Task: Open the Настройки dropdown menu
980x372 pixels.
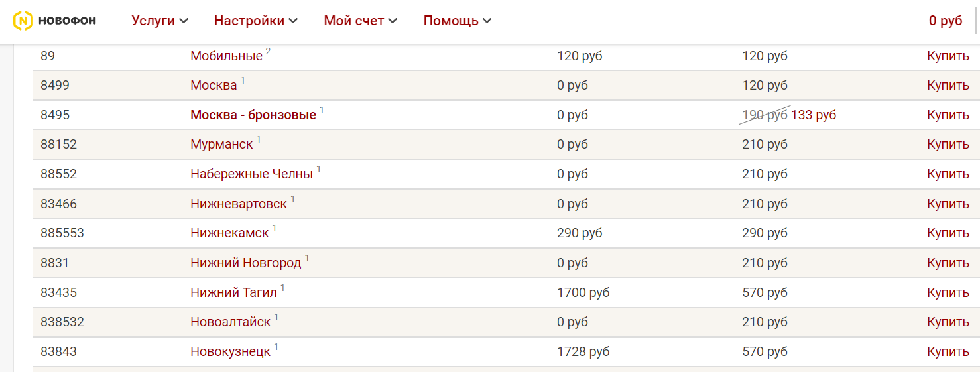Action: 255,21
